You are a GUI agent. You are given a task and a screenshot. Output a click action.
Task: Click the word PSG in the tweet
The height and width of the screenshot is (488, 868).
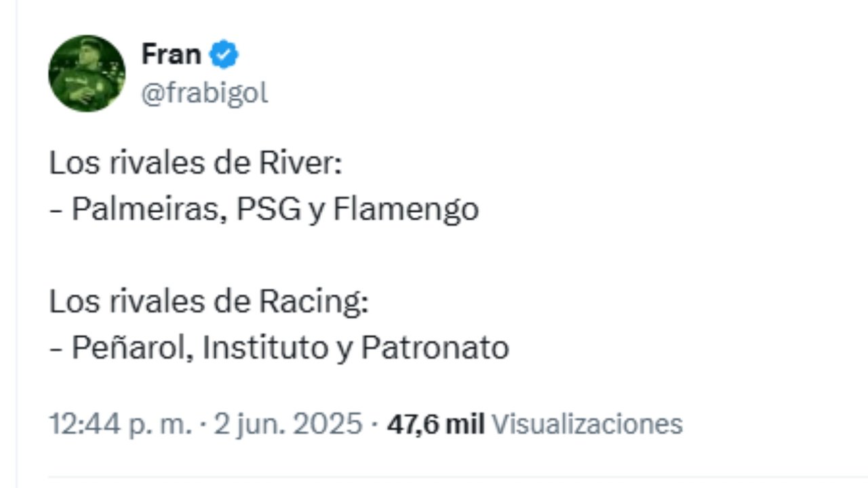(269, 209)
